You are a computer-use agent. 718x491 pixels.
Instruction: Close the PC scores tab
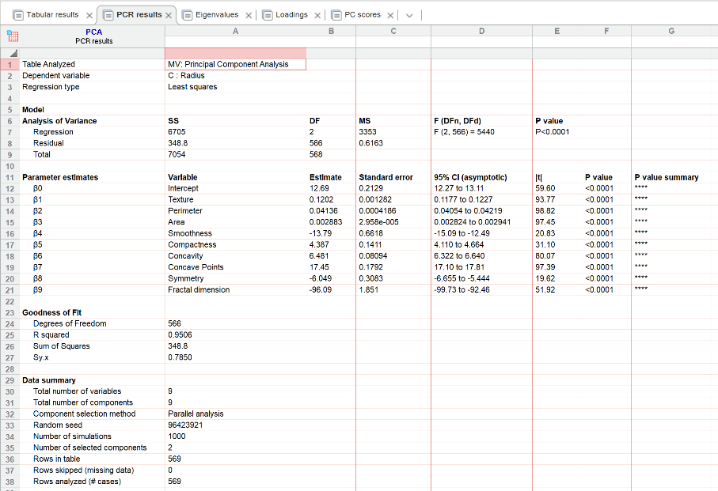click(x=390, y=16)
